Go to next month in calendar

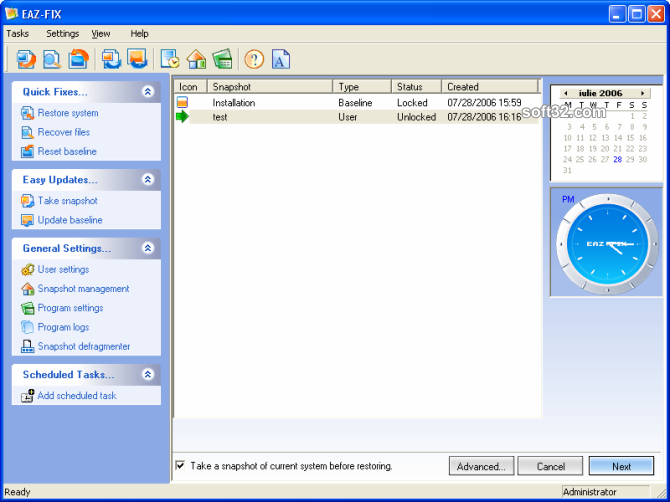tap(642, 93)
